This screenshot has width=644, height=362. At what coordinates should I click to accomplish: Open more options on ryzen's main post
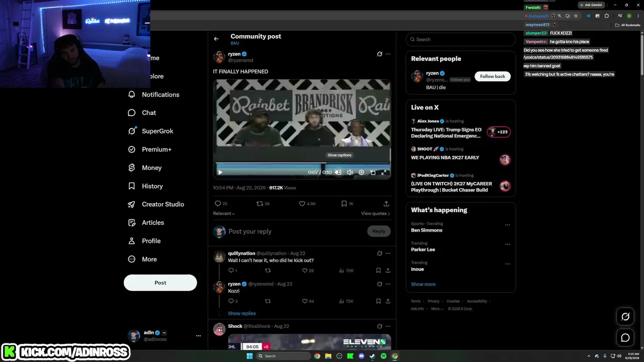388,54
